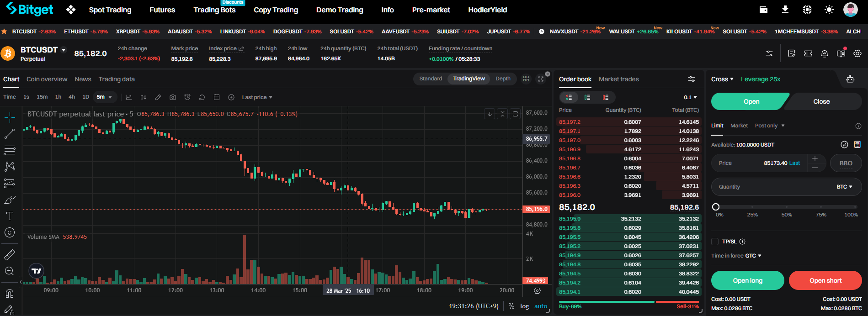
Task: Open the Trading data tab
Action: 117,79
